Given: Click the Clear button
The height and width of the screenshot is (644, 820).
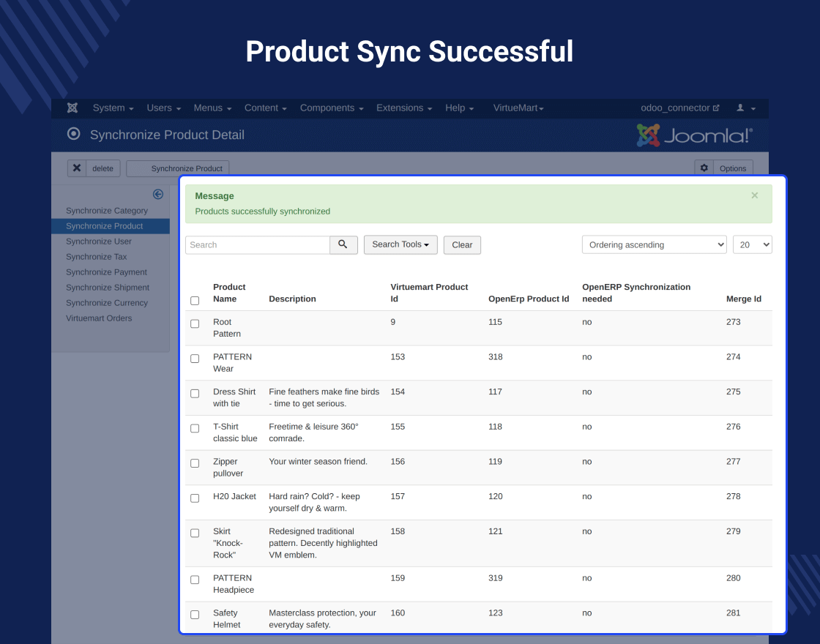Looking at the screenshot, I should coord(462,245).
